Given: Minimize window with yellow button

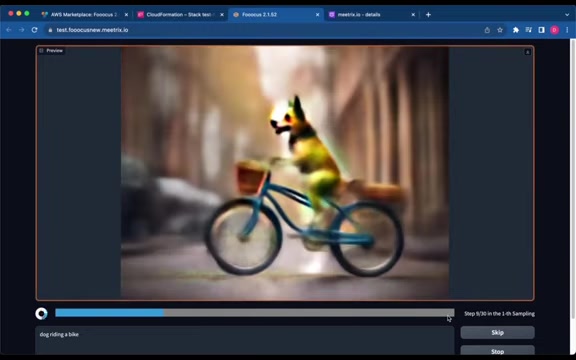Looking at the screenshot, I should click(19, 13).
